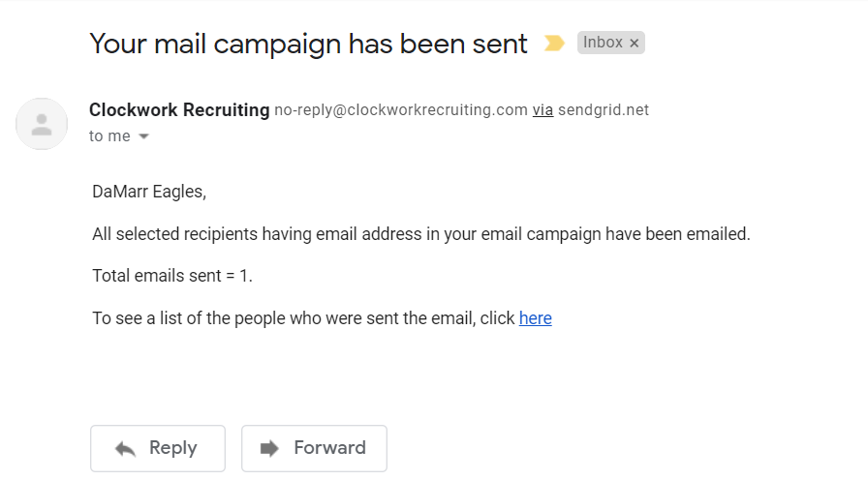Viewport: 868px width, 480px height.
Task: Click the "DaMarr Eagles," greeting line
Action: [149, 192]
